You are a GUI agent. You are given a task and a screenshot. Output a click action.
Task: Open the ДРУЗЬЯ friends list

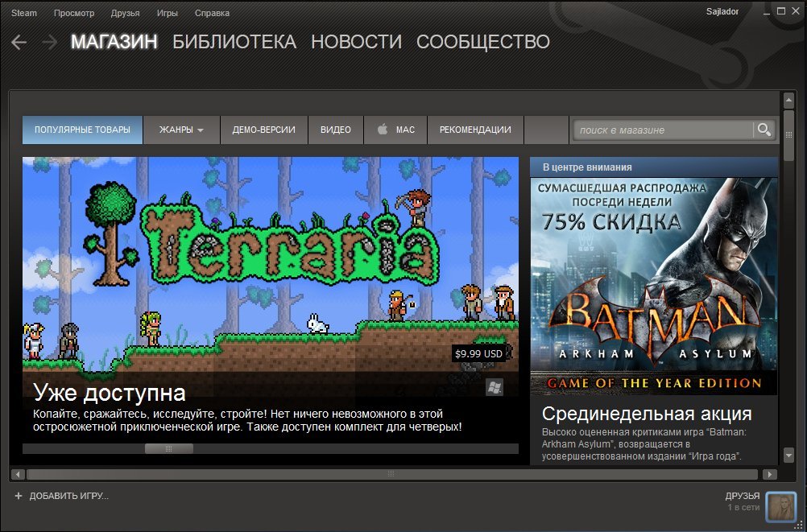742,496
